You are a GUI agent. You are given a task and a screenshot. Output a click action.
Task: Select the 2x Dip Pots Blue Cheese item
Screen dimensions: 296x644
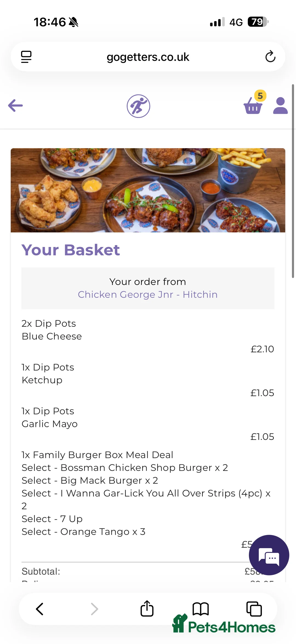click(52, 330)
